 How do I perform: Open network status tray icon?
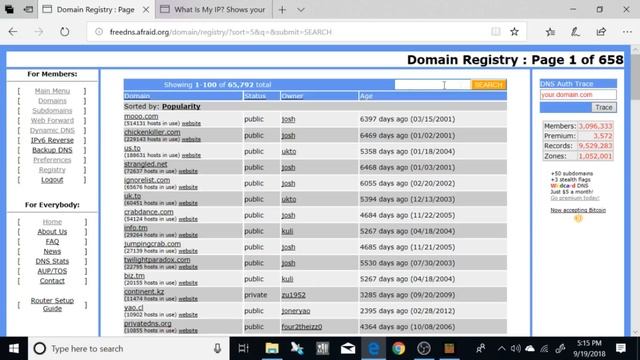click(x=544, y=349)
